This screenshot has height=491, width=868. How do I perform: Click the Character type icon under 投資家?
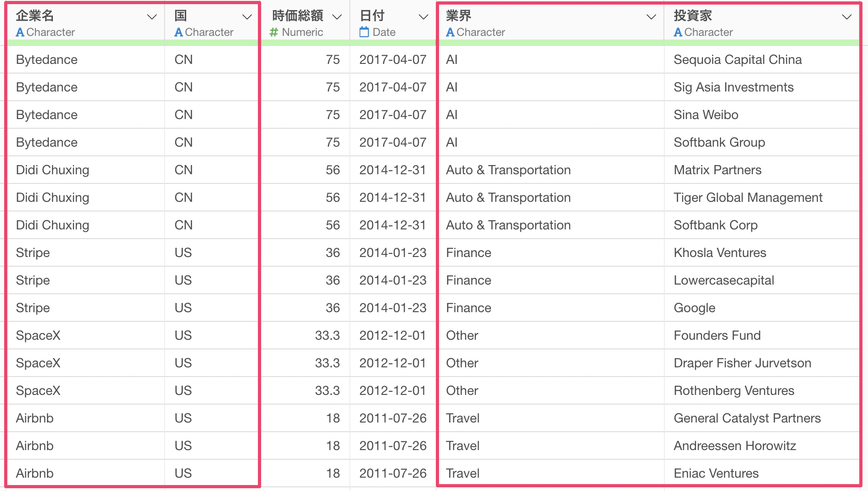tap(678, 32)
